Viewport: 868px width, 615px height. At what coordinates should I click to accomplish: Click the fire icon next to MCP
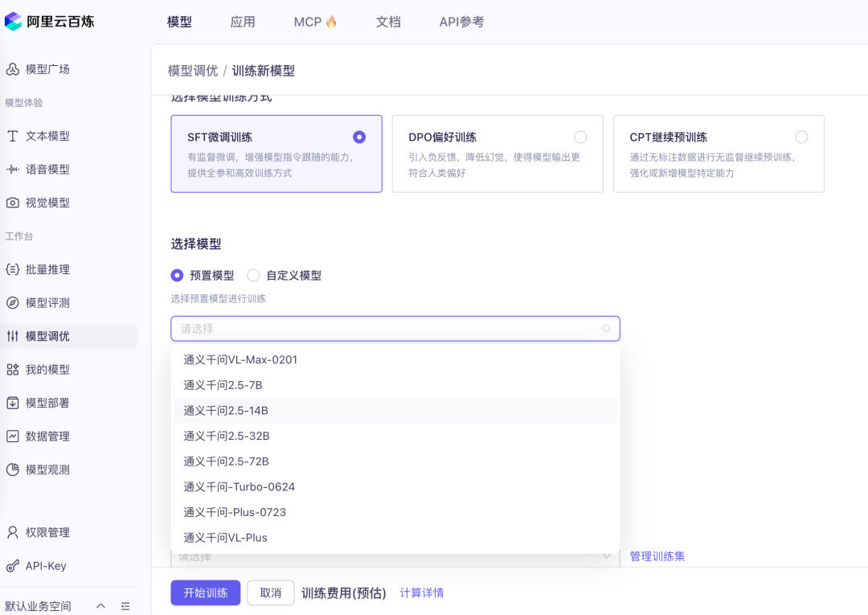coord(331,22)
